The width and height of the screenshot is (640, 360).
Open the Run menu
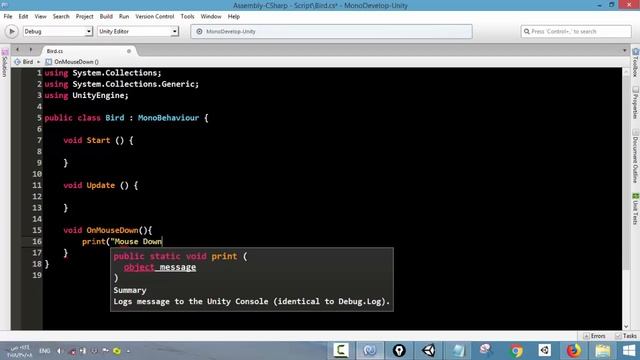(x=124, y=16)
